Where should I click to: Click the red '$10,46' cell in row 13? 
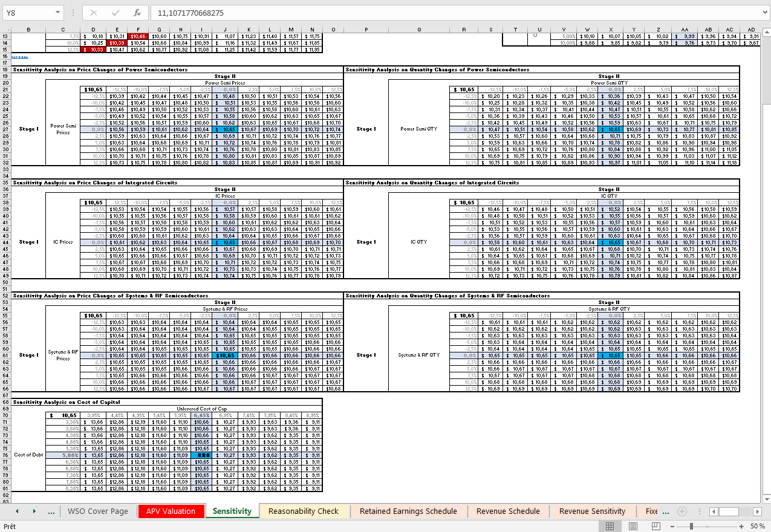[x=138, y=36]
